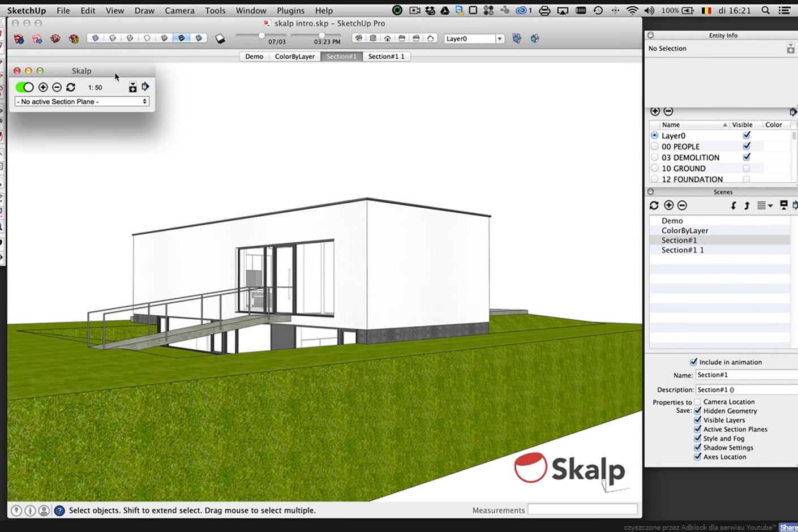
Task: Select the Eraser tool in the toolbar
Action: [220, 38]
